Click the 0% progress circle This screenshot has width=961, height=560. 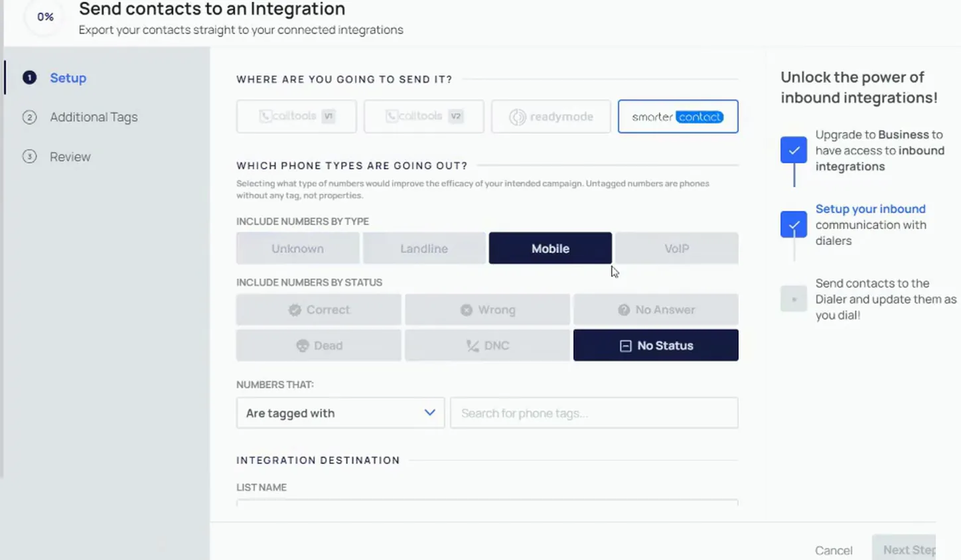45,17
